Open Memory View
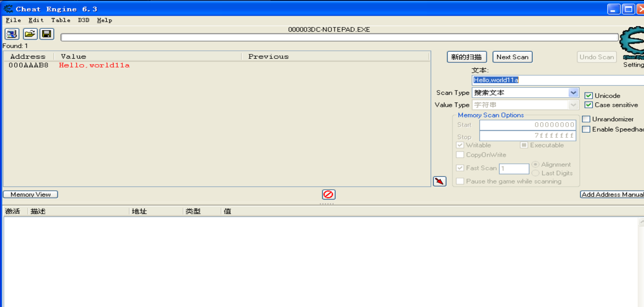This screenshot has width=644, height=307. pos(31,194)
